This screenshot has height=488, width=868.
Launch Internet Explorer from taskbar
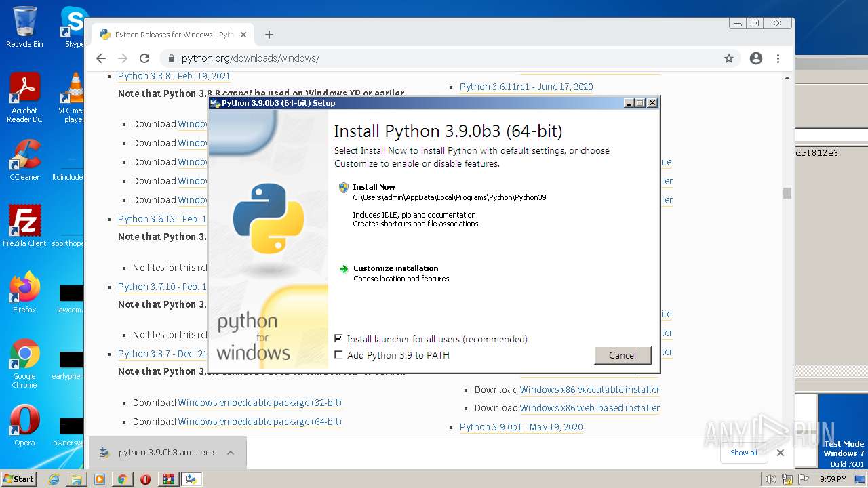[x=54, y=479]
